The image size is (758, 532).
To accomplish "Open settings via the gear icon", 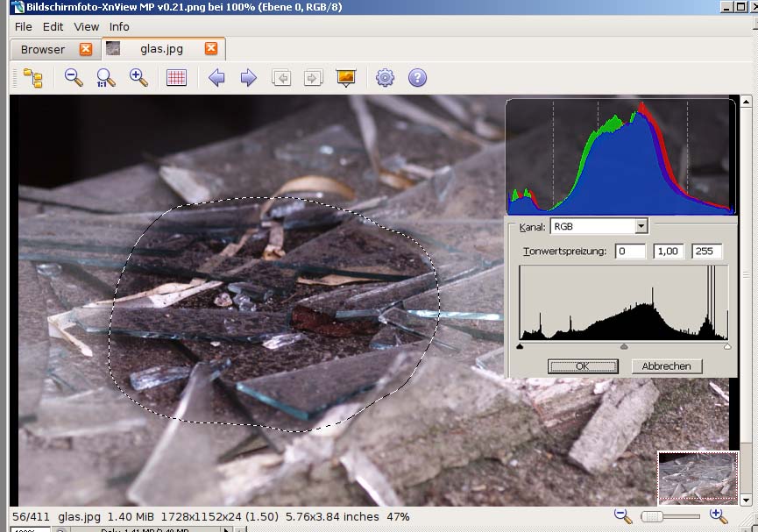I will coord(385,77).
